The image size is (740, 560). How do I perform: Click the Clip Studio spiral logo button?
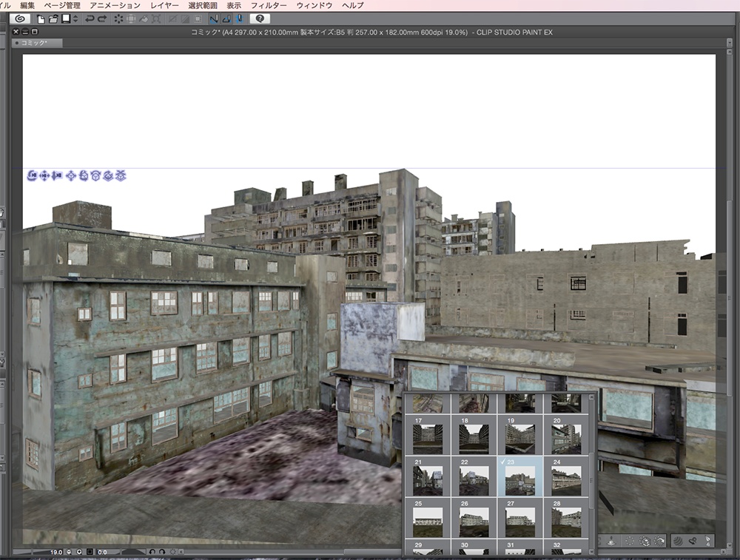(x=18, y=18)
